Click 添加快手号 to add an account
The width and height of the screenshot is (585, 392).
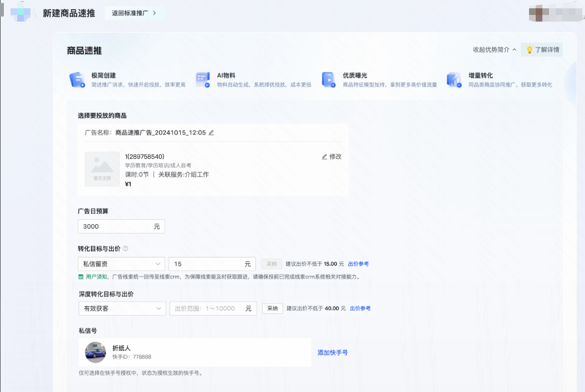click(x=333, y=352)
